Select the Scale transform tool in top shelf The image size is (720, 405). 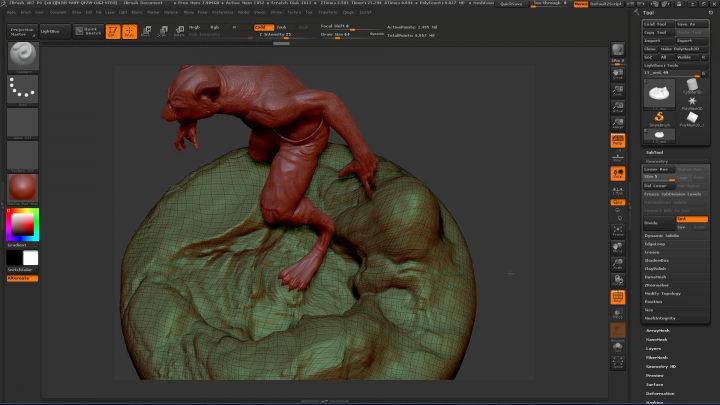[163, 31]
